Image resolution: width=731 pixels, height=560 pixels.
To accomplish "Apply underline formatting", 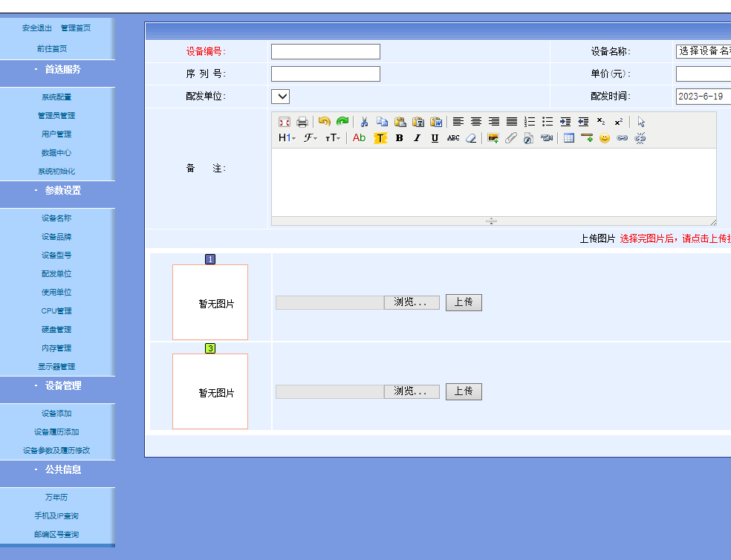I will pyautogui.click(x=435, y=138).
